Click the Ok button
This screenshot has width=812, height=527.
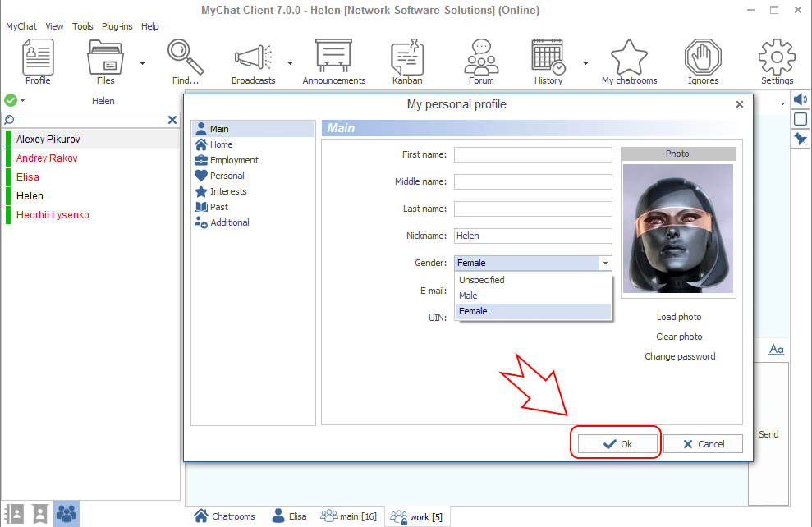tap(617, 443)
